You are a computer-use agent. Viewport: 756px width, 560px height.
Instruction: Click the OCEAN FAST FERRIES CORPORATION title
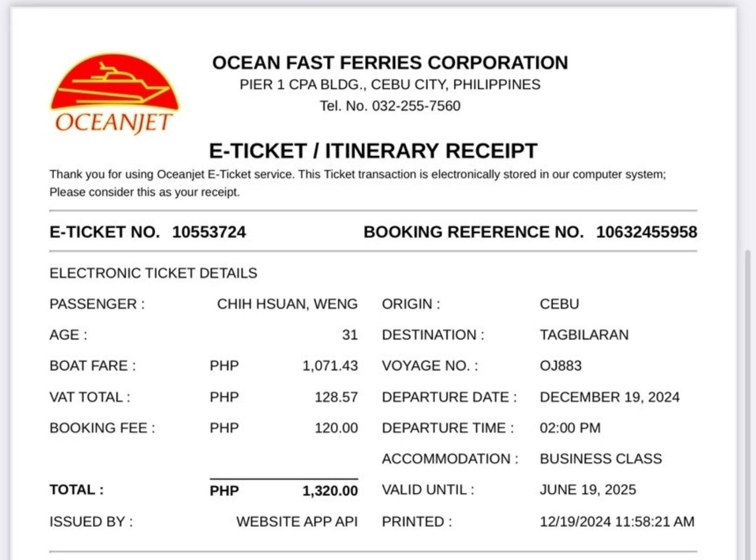point(390,63)
